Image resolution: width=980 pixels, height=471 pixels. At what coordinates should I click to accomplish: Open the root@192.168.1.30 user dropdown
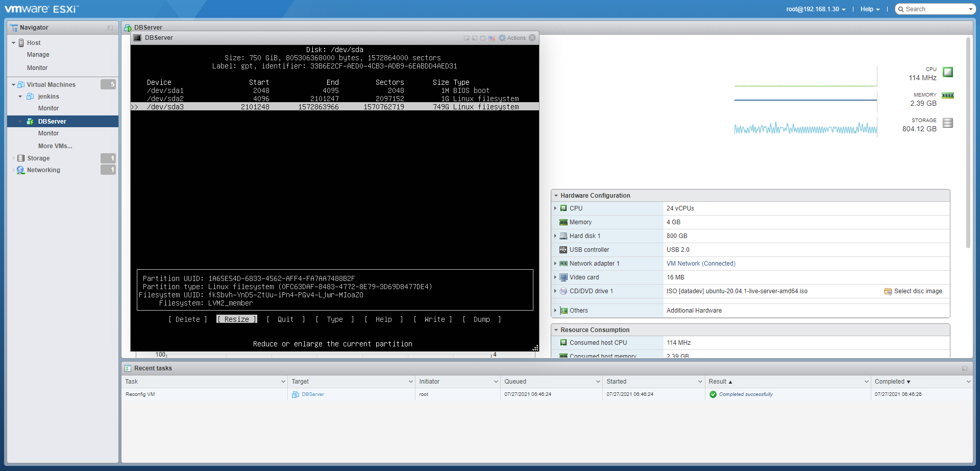click(x=816, y=9)
